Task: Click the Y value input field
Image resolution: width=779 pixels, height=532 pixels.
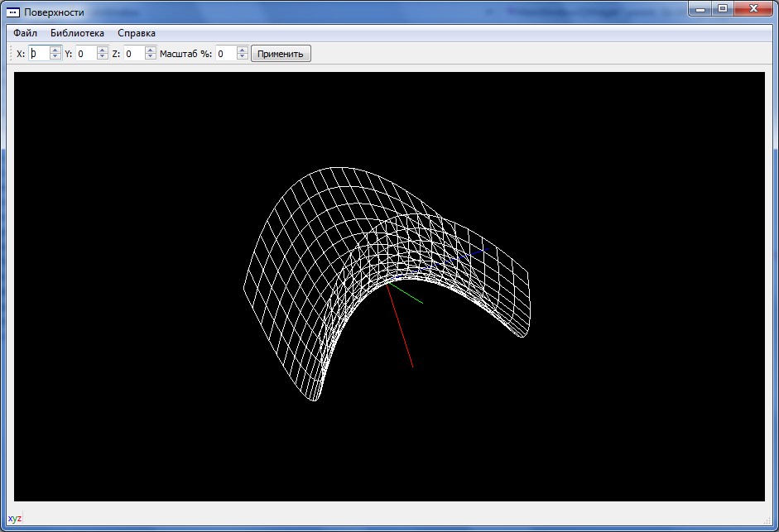Action: (86, 54)
